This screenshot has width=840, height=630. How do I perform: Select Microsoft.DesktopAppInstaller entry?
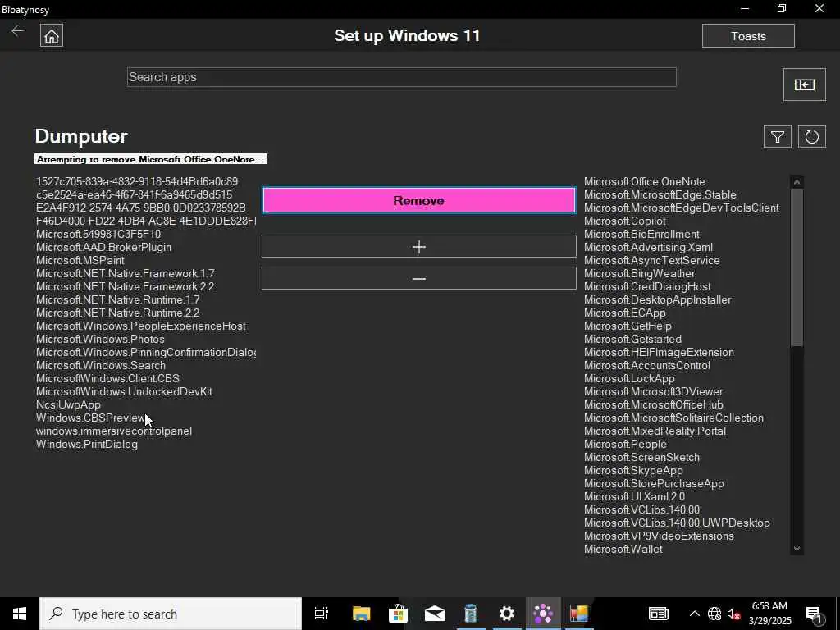pos(657,300)
